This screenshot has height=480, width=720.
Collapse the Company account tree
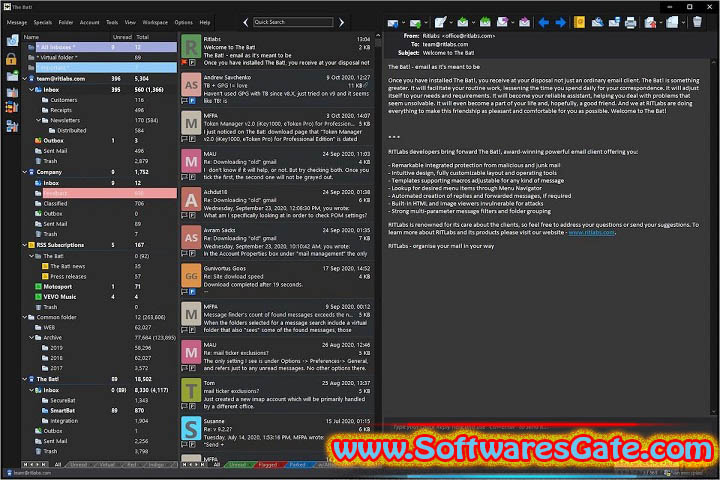(x=25, y=172)
